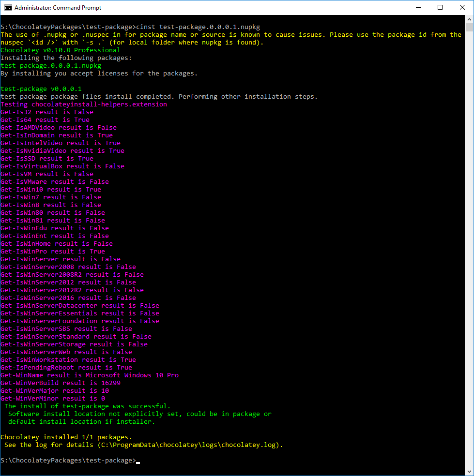The height and width of the screenshot is (476, 474).
Task: Click 'Get-WinVerMinor result is 0' line
Action: [53, 399]
